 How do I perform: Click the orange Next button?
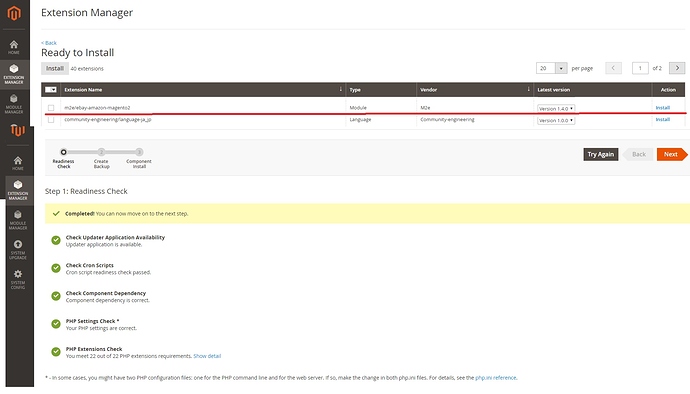click(672, 155)
